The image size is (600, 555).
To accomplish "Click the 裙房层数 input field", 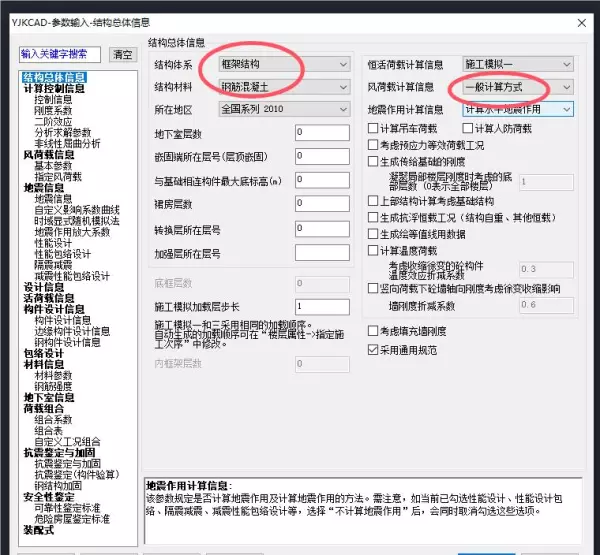I will 322,204.
